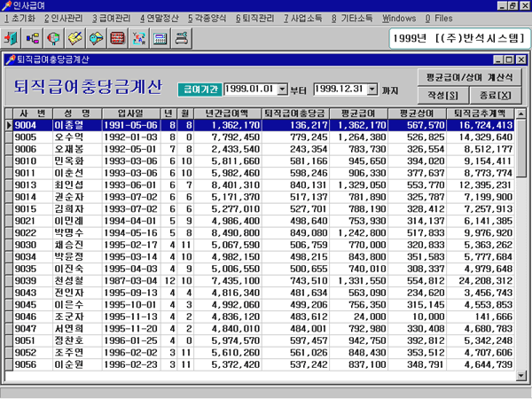Click the organization chart toolbar icon
This screenshot has width=532, height=399.
[x=33, y=40]
